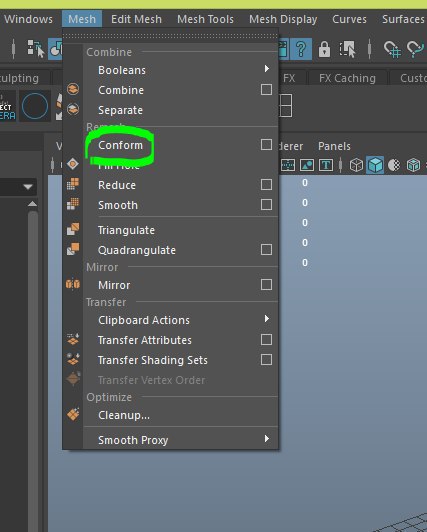The image size is (427, 532).
Task: Choose Transfer Shading Sets
Action: [x=153, y=360]
